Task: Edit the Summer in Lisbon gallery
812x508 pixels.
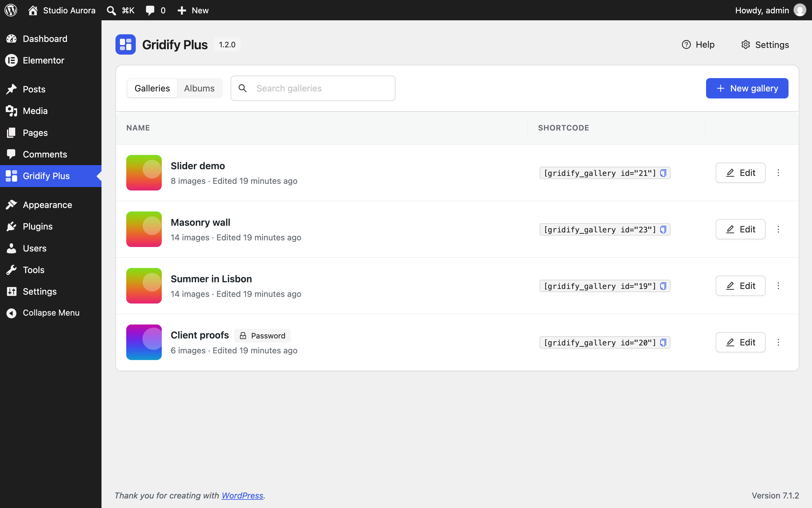Action: (741, 285)
